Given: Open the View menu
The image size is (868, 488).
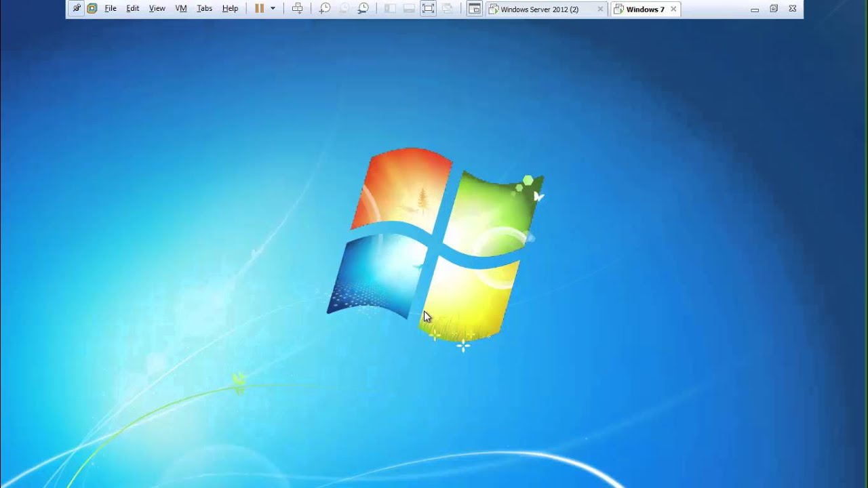Looking at the screenshot, I should (157, 9).
